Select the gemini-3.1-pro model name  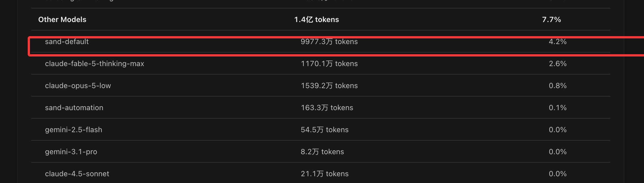pos(71,152)
